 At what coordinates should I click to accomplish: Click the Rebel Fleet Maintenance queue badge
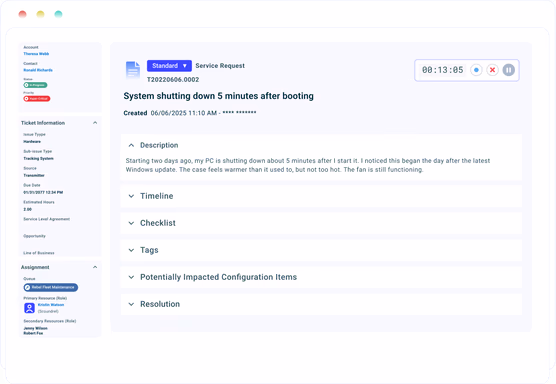click(x=51, y=287)
